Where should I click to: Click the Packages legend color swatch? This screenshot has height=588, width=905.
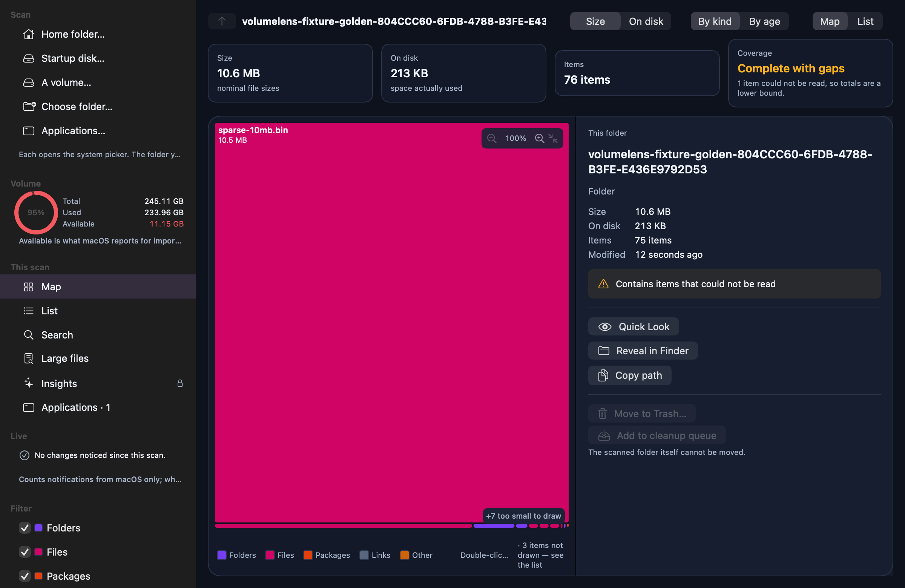pyautogui.click(x=308, y=555)
